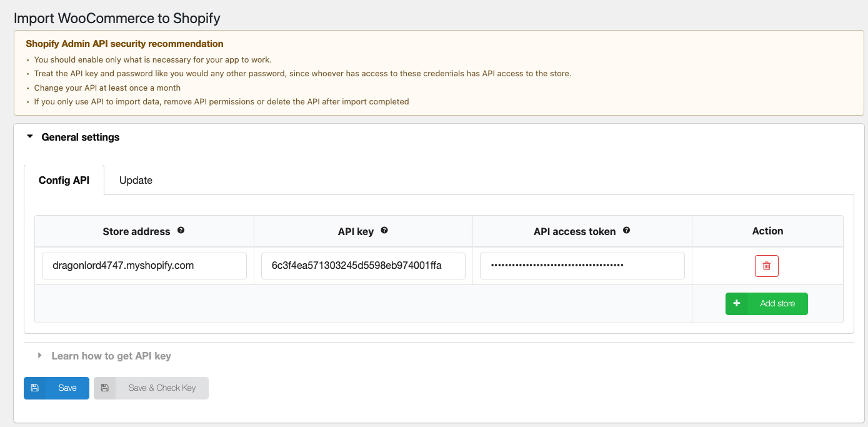Click the Import WooCommerce to Shopify heading
This screenshot has height=427, width=868.
(x=117, y=18)
